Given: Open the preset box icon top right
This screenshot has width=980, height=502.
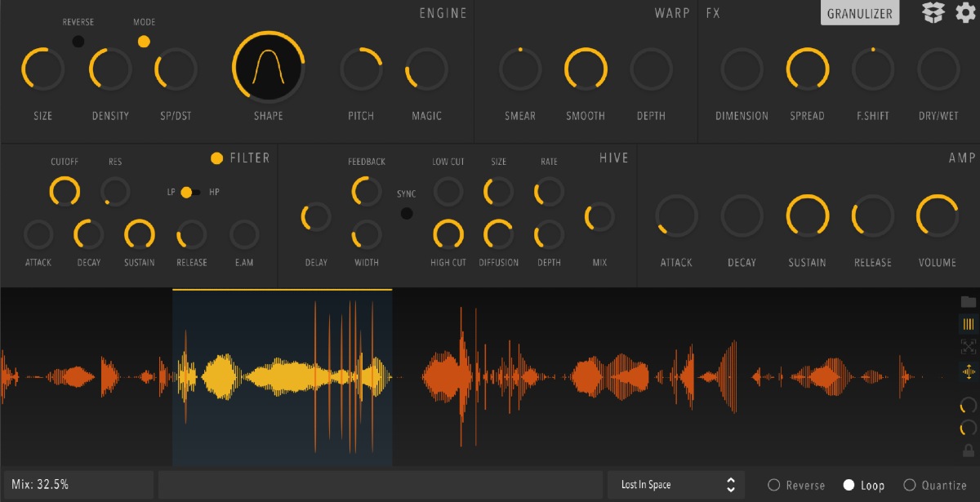Looking at the screenshot, I should click(933, 13).
